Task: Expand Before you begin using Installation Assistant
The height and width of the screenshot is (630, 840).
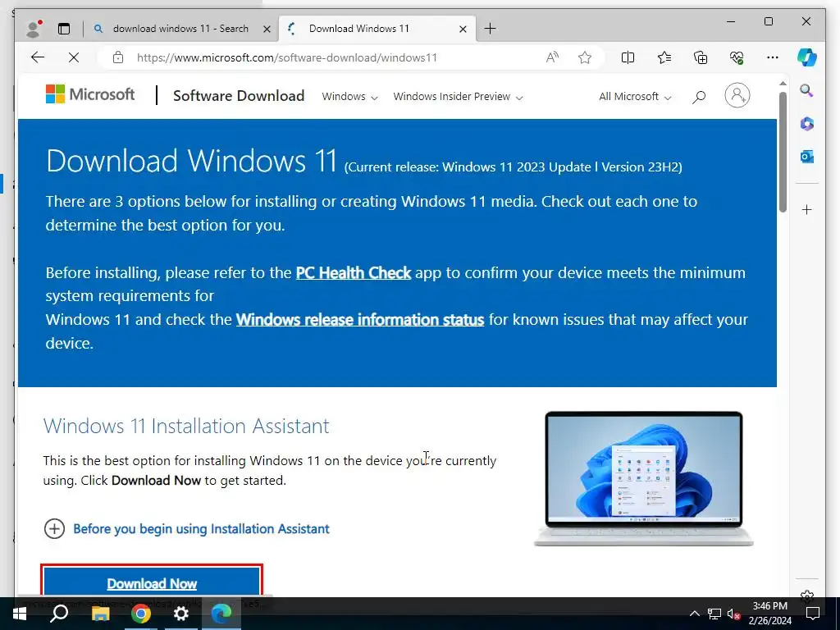Action: 186,529
